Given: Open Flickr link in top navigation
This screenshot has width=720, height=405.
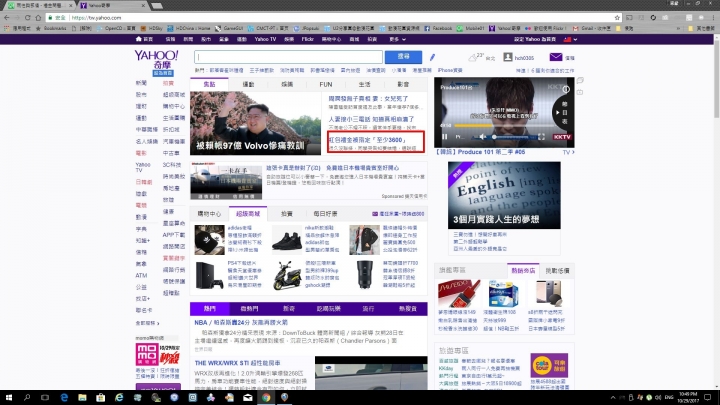Looking at the screenshot, I should pyautogui.click(x=308, y=39).
